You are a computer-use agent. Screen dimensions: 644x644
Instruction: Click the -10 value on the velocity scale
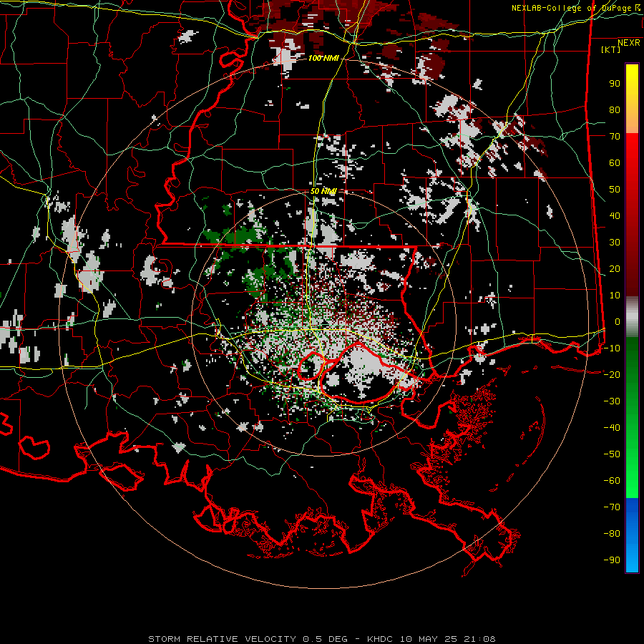click(x=612, y=348)
